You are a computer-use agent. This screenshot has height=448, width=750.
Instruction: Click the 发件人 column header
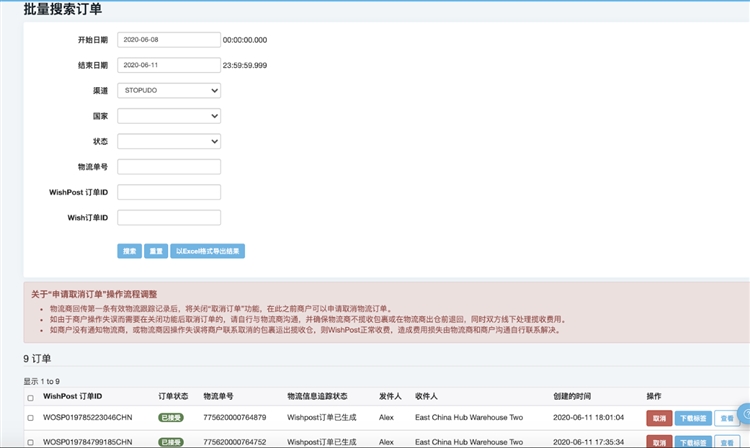point(390,396)
